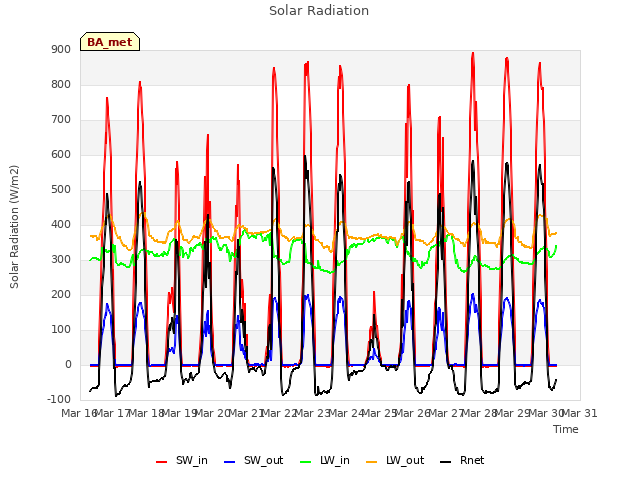
Task: Click the 900 y-axis tick label
Action: [61, 49]
